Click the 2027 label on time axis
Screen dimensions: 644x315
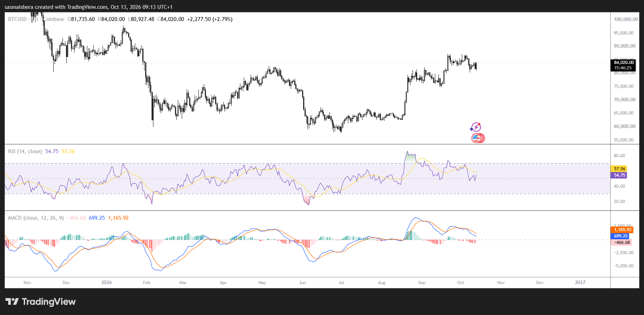tap(580, 283)
